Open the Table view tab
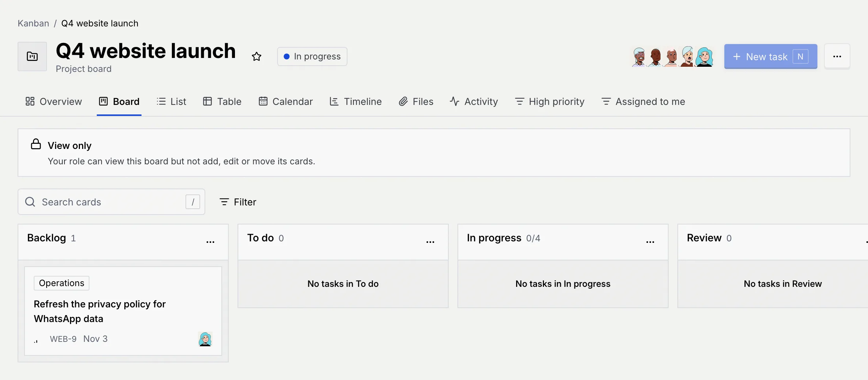This screenshot has width=868, height=380. [222, 102]
